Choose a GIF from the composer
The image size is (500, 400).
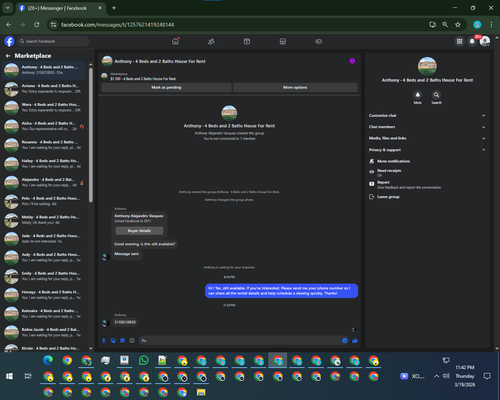(132, 340)
